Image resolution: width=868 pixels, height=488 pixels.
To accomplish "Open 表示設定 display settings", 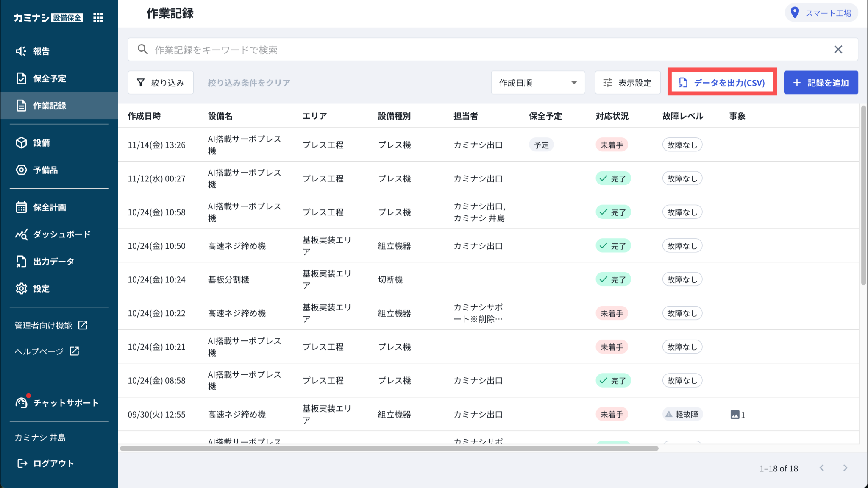I will click(627, 83).
